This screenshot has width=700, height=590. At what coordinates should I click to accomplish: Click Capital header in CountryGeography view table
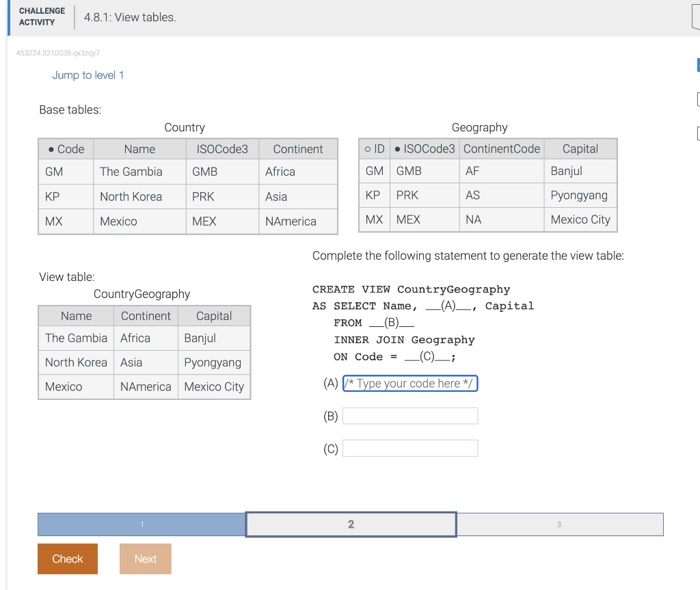214,316
